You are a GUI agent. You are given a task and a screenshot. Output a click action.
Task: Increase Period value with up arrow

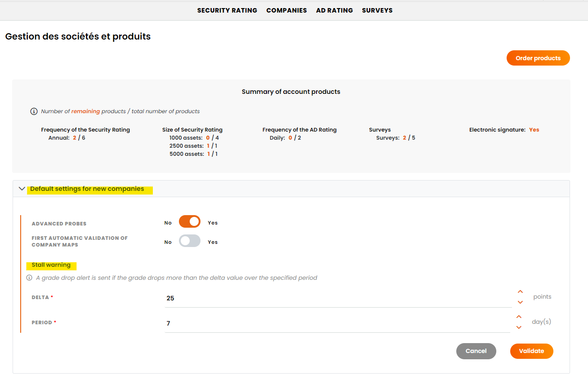click(x=519, y=317)
